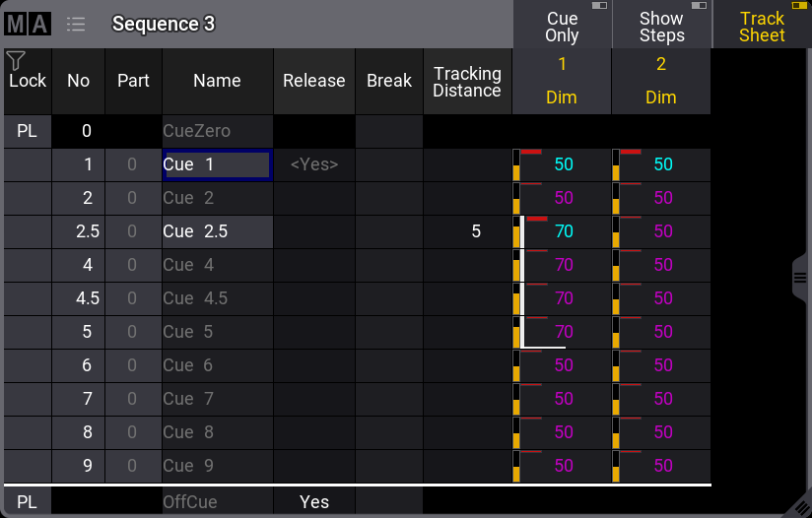Click the Tracking Distance column header
Image resolution: width=812 pixels, height=518 pixels.
467,82
